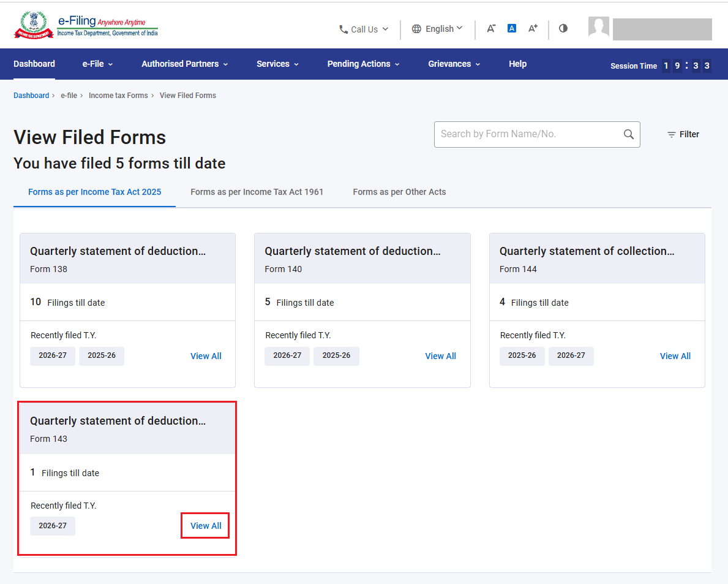Click View All on Form 144 card
The width and height of the screenshot is (728, 584).
point(675,356)
